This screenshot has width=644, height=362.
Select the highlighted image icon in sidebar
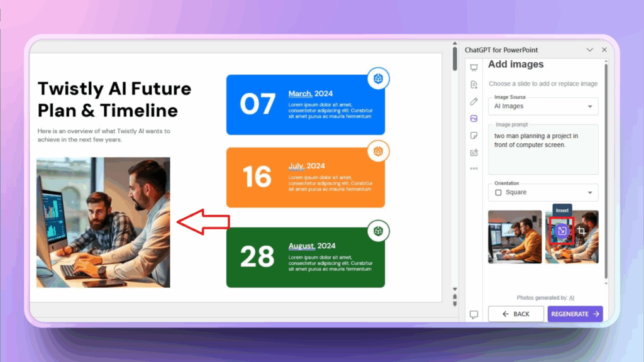[474, 118]
